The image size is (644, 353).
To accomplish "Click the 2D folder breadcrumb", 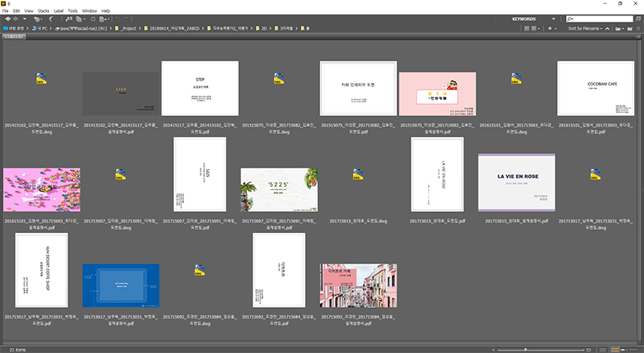I will point(263,28).
